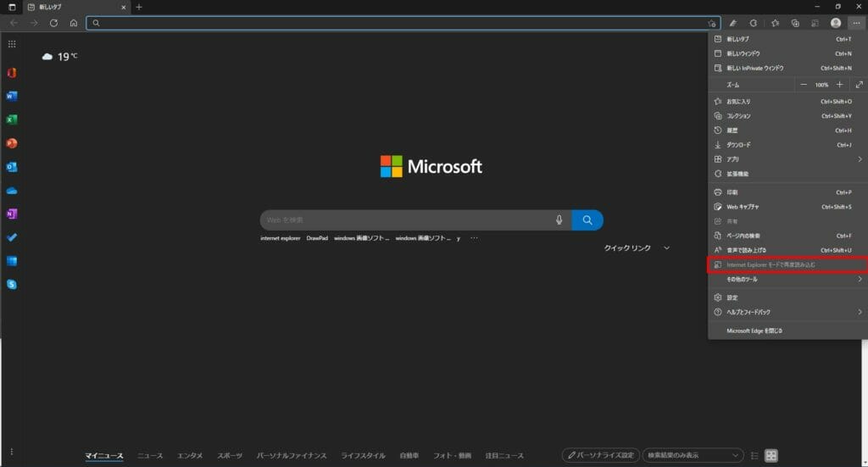Screen dimensions: 868x467
Task: Open the apps grid launcher icon
Action: pyautogui.click(x=12, y=44)
